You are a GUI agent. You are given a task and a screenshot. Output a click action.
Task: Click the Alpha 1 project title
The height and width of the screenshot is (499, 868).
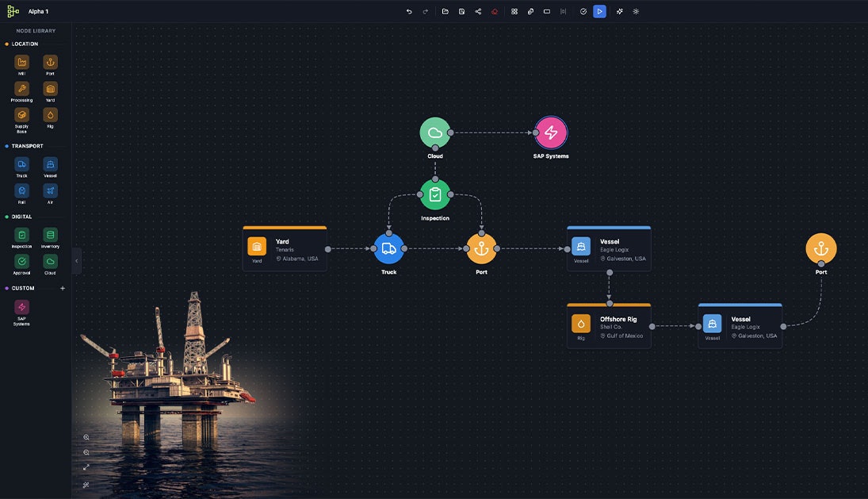coord(38,10)
